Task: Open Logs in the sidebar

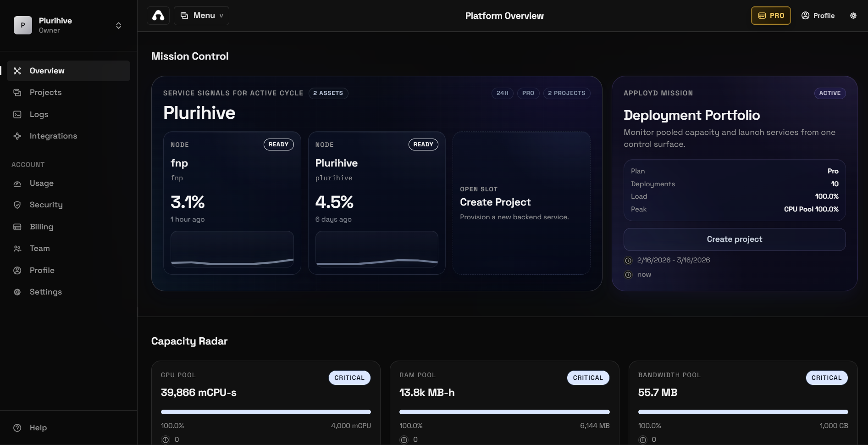Action: [x=68, y=114]
